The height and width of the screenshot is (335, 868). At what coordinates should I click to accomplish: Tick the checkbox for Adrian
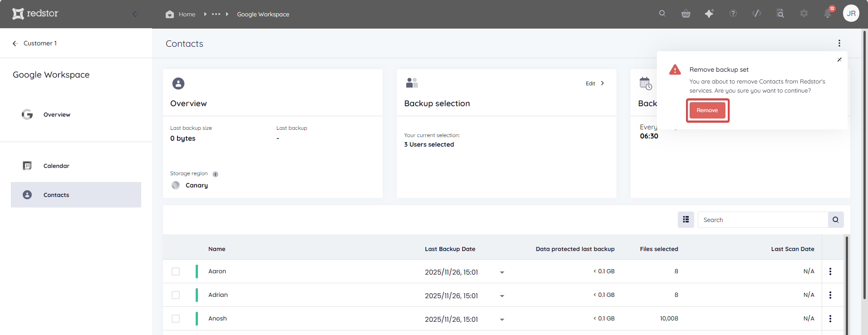176,295
